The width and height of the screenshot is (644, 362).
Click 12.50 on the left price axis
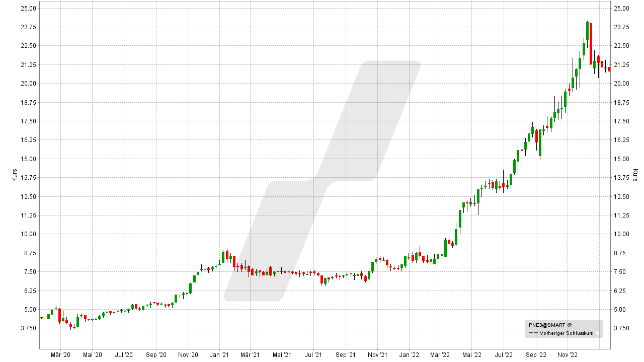[x=29, y=196]
